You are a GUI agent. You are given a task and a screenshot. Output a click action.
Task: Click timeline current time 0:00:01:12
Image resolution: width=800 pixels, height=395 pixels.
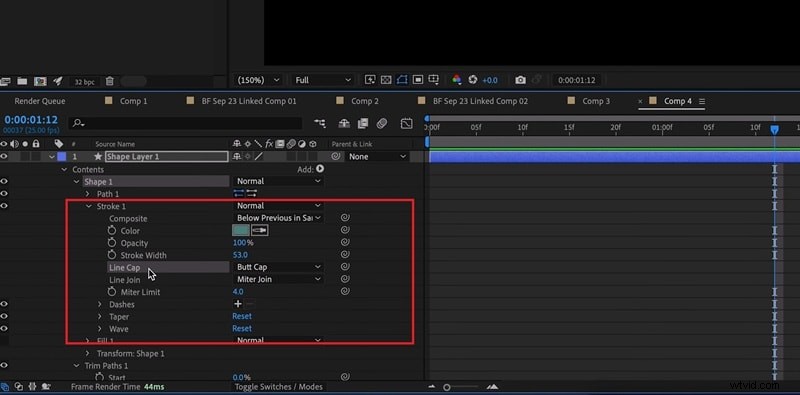point(31,119)
